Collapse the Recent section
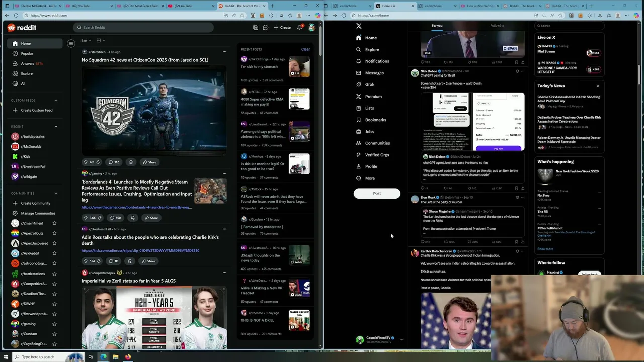This screenshot has width=644, height=362. point(56,126)
